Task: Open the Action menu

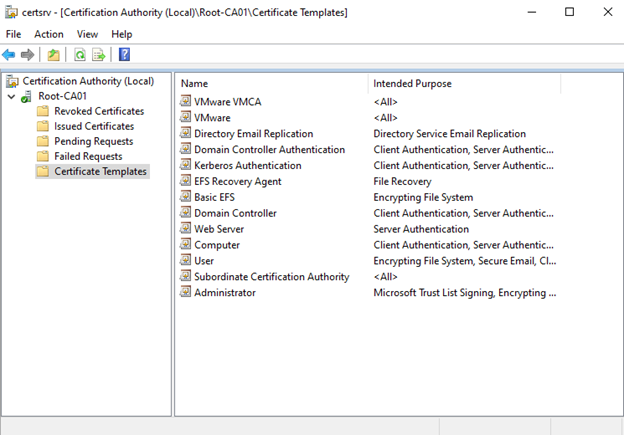Action: pyautogui.click(x=48, y=34)
